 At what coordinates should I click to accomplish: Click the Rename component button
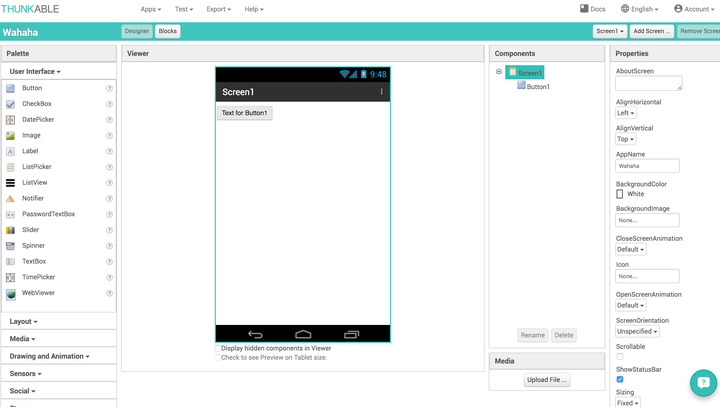click(x=533, y=335)
